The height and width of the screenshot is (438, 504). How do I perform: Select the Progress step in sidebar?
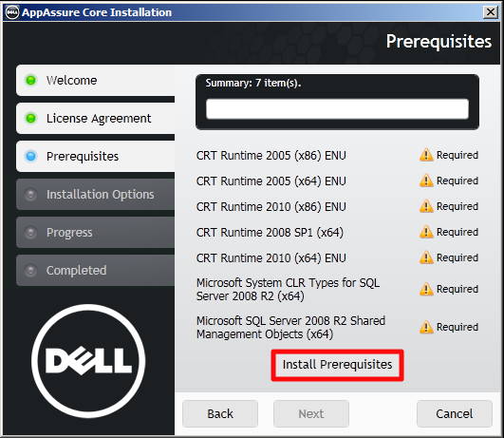[96, 233]
